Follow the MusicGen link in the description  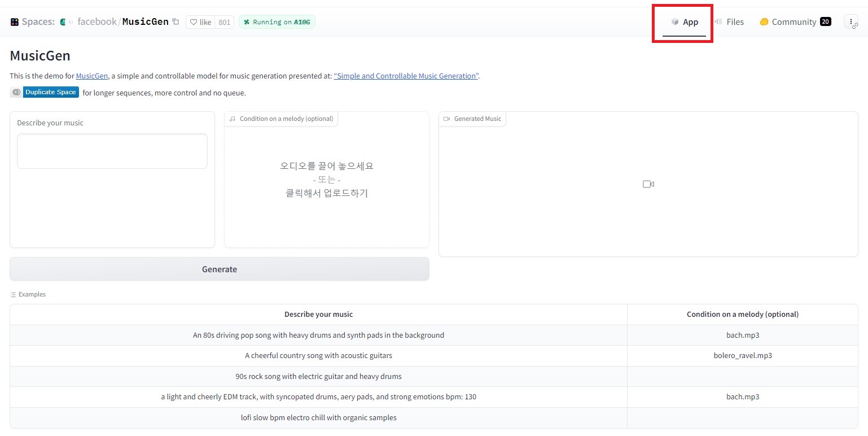point(92,76)
